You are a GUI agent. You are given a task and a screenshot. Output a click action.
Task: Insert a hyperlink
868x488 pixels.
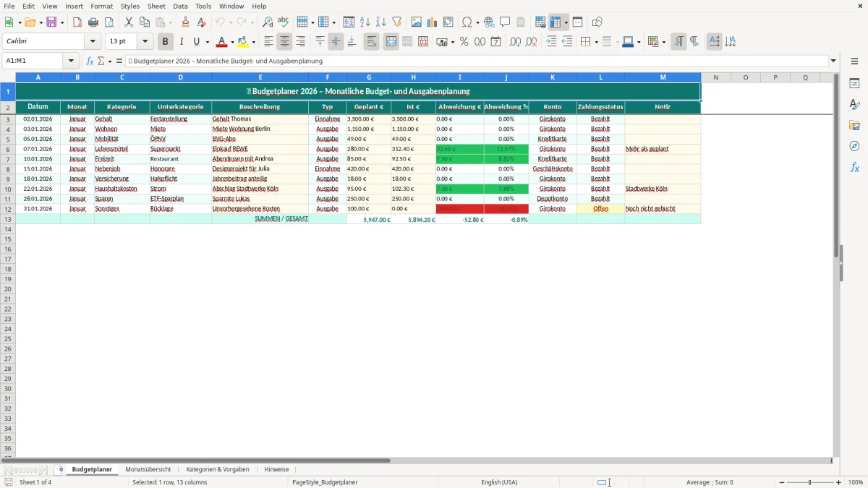489,22
